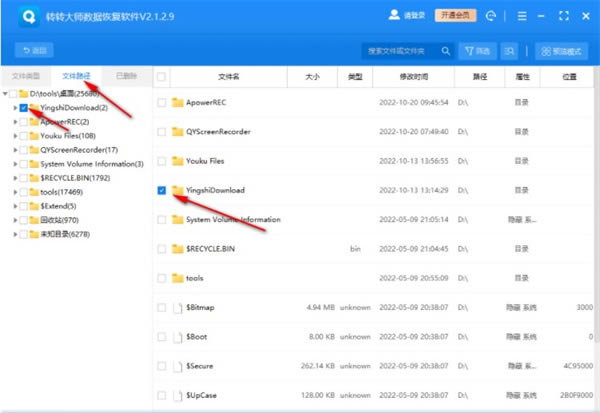Click the $RECYCLE.BIN folder icon in list

[x=177, y=248]
